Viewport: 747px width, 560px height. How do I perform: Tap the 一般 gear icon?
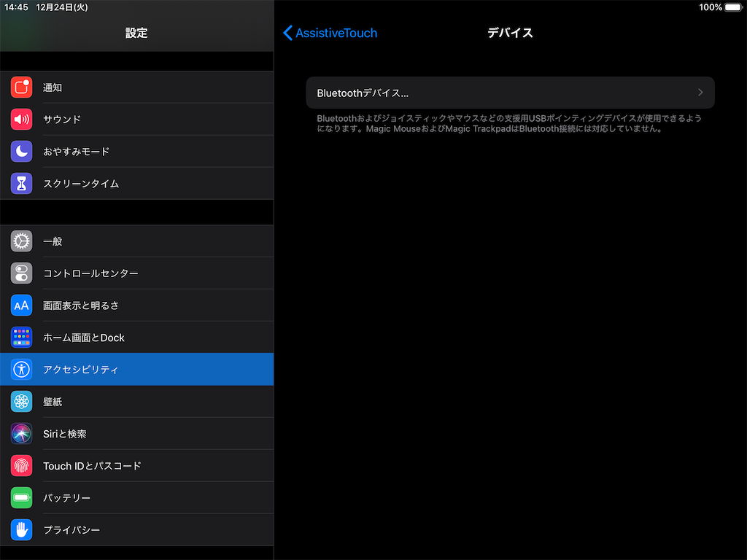pos(21,241)
